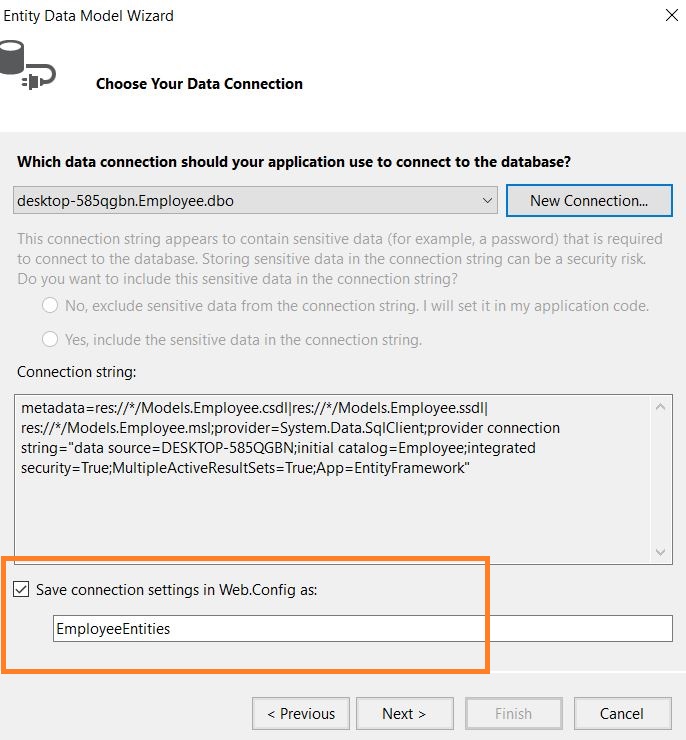Click the connection string scroll up arrow
The width and height of the screenshot is (686, 740).
click(x=661, y=407)
